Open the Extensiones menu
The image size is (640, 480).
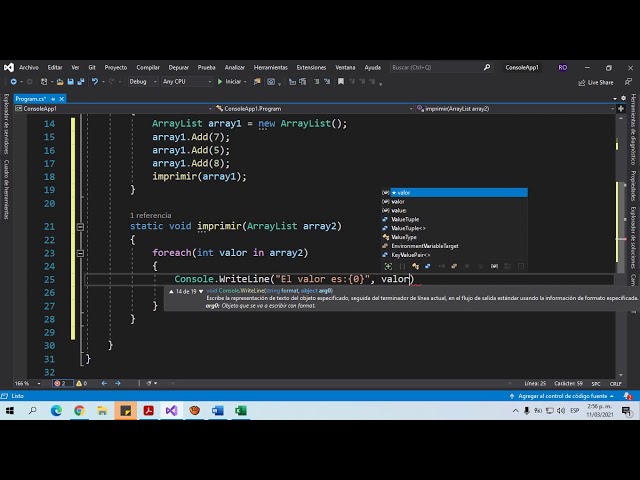pos(311,67)
